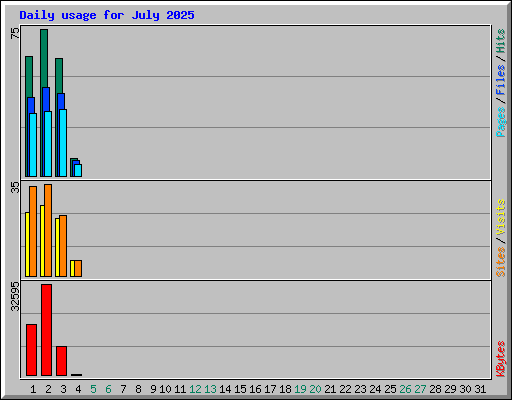
Task: Click day '30' on the x-axis
Action: point(465,389)
